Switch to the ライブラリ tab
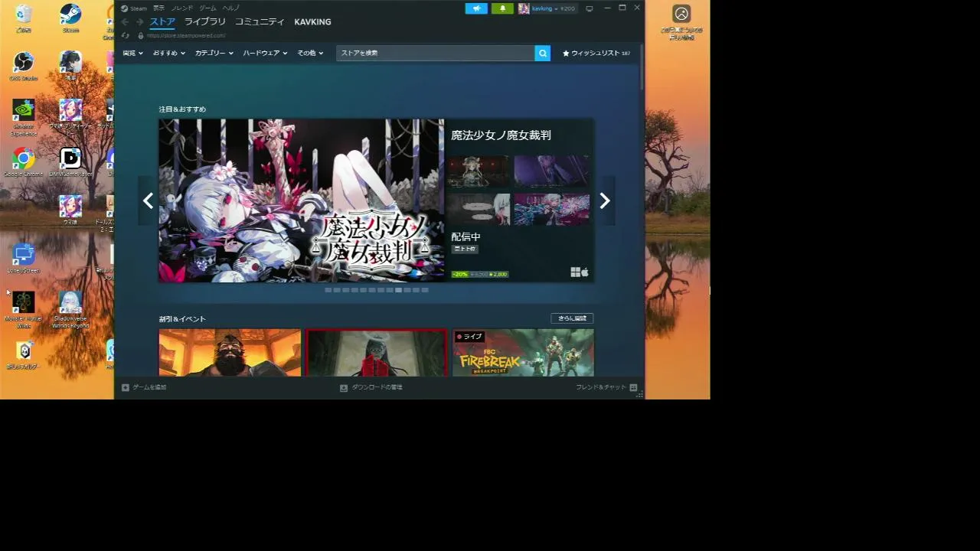 coord(205,22)
